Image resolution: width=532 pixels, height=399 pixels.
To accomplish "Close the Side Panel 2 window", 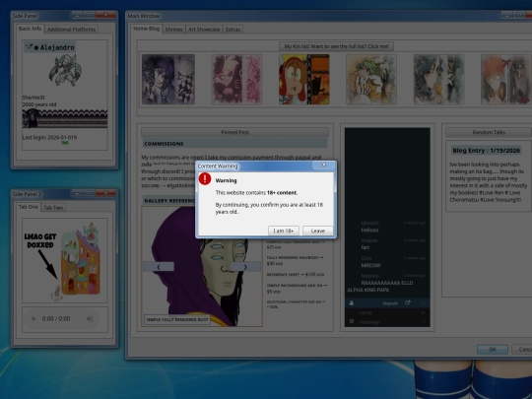I will (105, 193).
